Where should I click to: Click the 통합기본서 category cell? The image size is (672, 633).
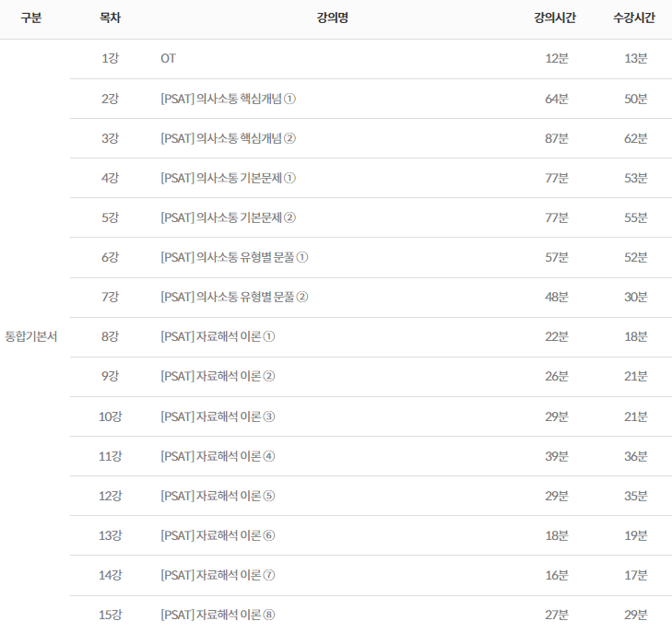31,337
